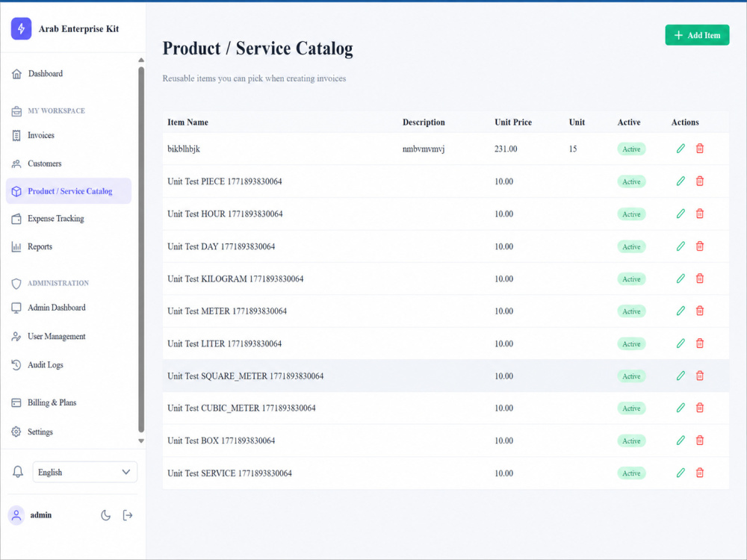Click Active badge in bikblhbjk row
The image size is (747, 560).
point(631,149)
